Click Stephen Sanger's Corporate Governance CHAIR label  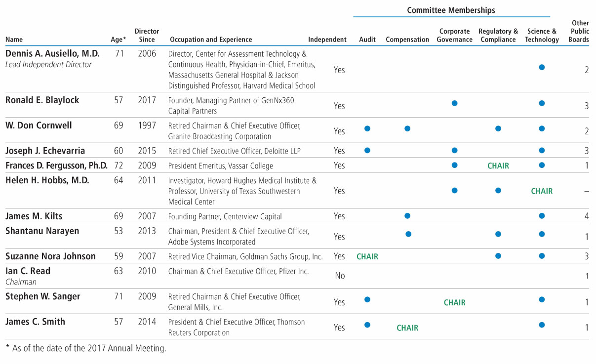[454, 302]
